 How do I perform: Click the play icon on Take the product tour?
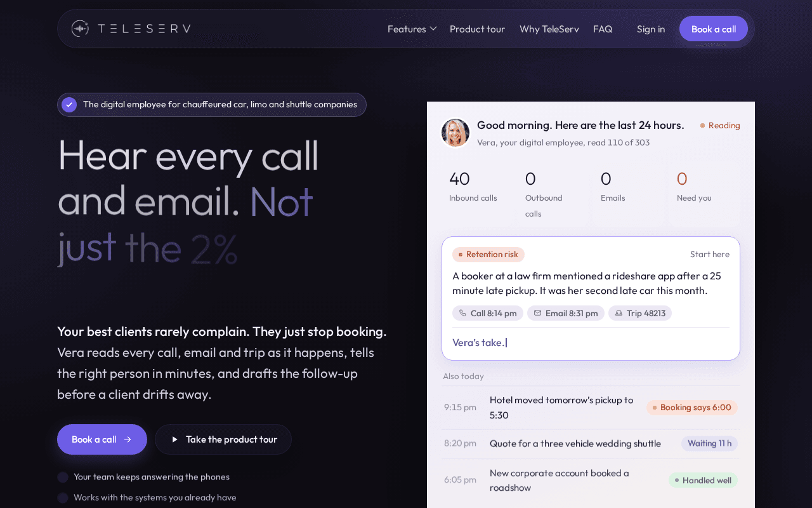[174, 439]
